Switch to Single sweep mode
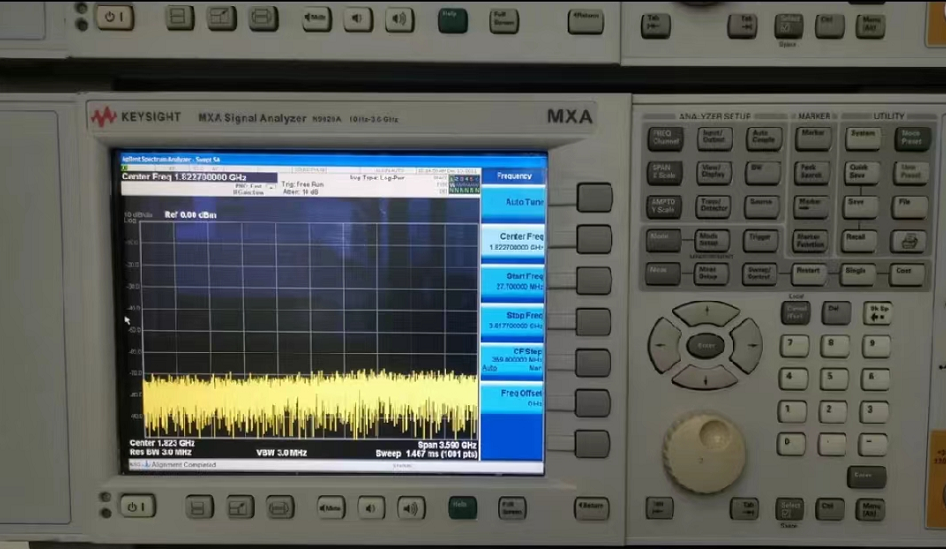 tap(858, 272)
